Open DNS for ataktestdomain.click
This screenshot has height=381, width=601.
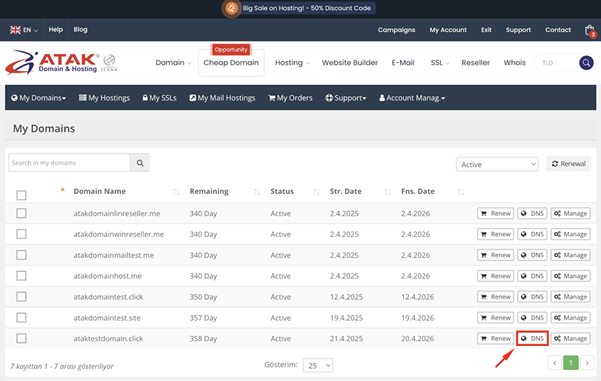[532, 338]
